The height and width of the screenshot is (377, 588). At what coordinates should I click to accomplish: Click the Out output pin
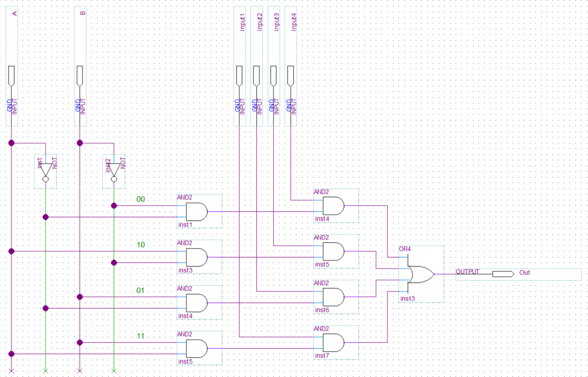point(503,274)
